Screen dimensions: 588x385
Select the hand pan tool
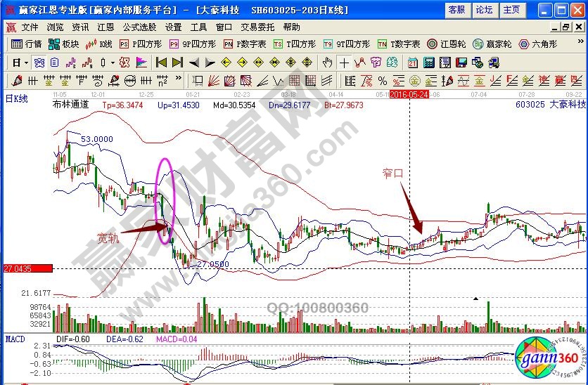[x=328, y=62]
